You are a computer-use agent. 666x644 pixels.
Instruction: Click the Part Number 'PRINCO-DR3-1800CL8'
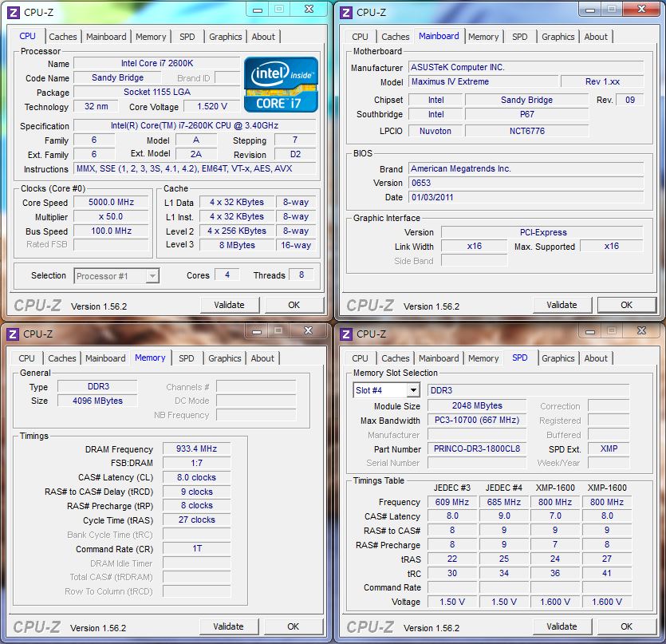[x=477, y=449]
